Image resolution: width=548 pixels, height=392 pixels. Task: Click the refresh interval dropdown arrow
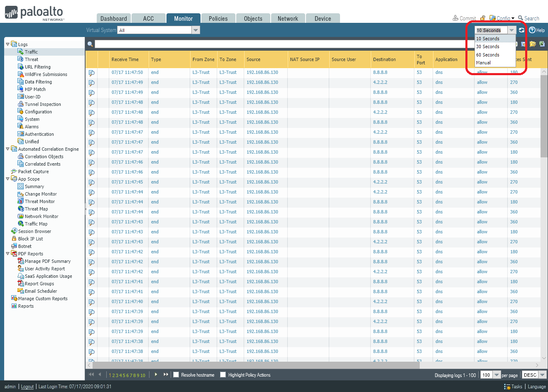pyautogui.click(x=511, y=30)
